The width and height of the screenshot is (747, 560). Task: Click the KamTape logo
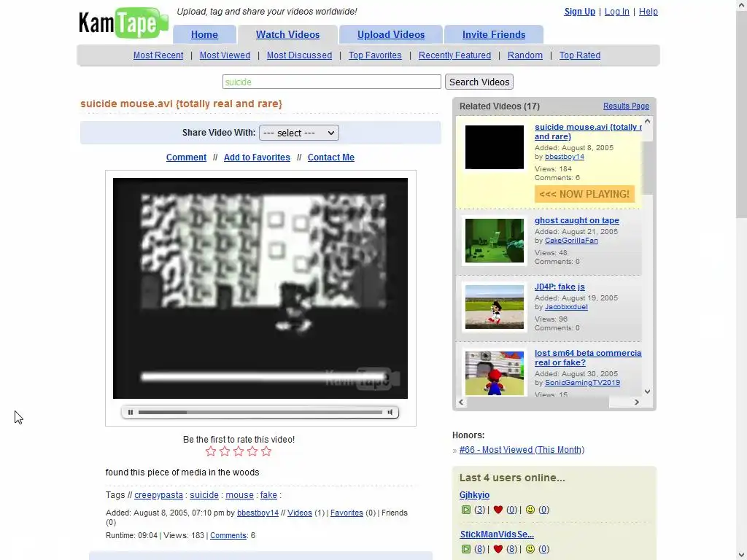coord(123,23)
